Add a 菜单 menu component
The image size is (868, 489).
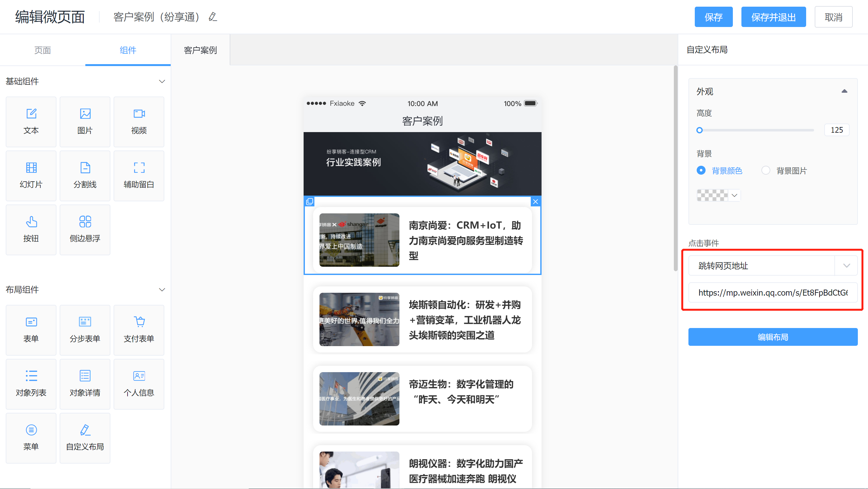pyautogui.click(x=31, y=438)
